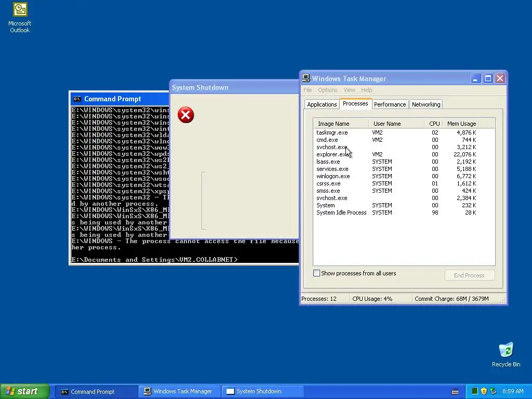Sort by User Name column header
This screenshot has width=532, height=399.
point(396,124)
